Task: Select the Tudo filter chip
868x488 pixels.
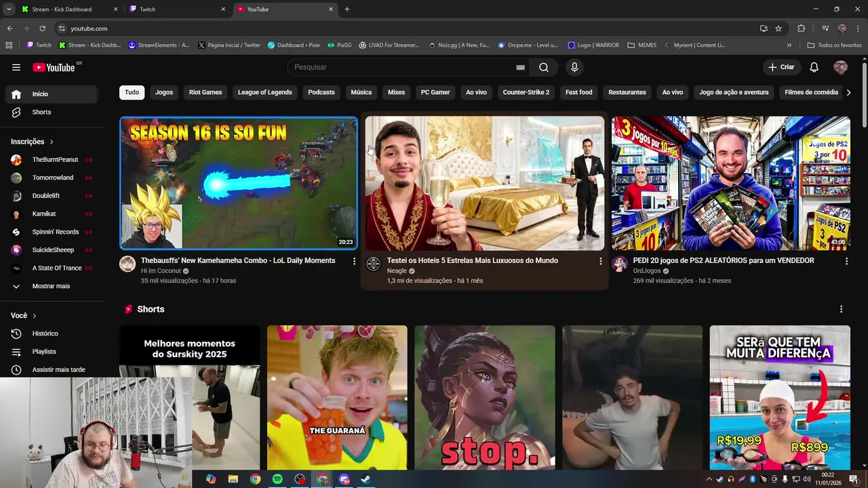Action: (x=132, y=92)
